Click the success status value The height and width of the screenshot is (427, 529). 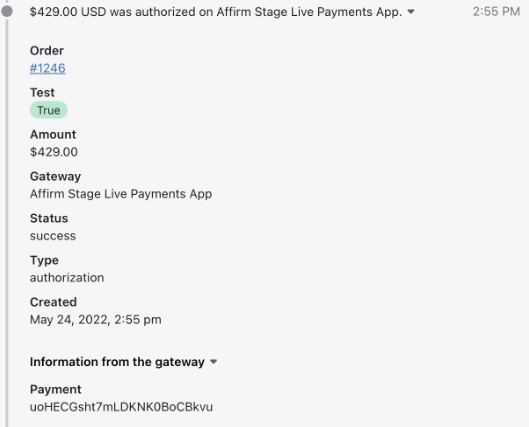click(53, 236)
